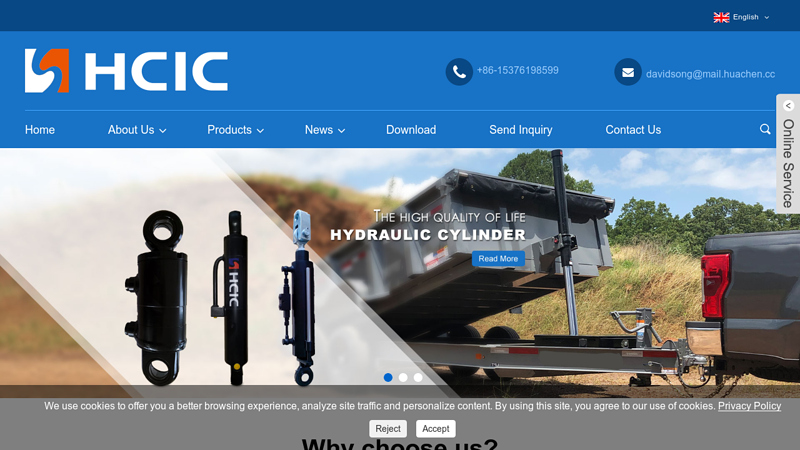Click phone number +86-15376198599
This screenshot has height=450, width=800.
coord(517,70)
